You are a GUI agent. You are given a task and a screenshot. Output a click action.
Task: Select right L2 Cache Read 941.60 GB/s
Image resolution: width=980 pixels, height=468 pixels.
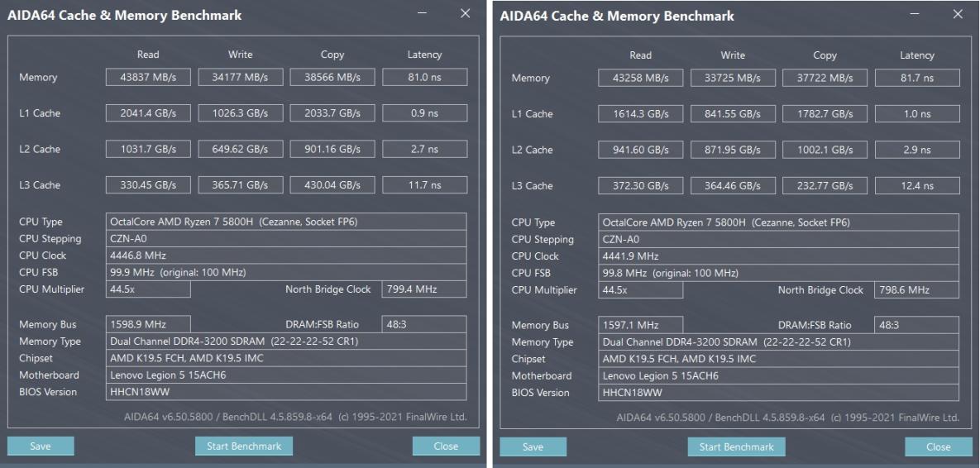pos(641,150)
